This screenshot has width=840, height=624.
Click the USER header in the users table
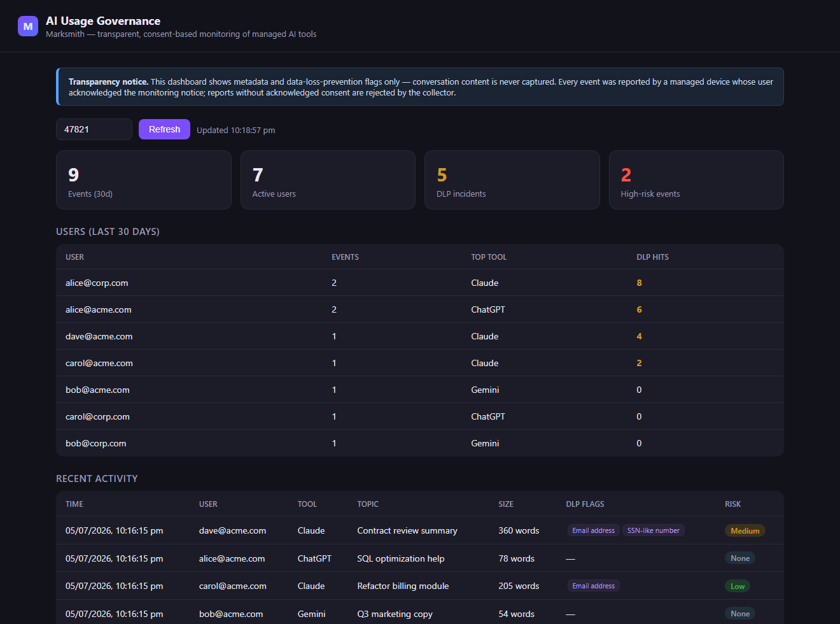coord(74,257)
